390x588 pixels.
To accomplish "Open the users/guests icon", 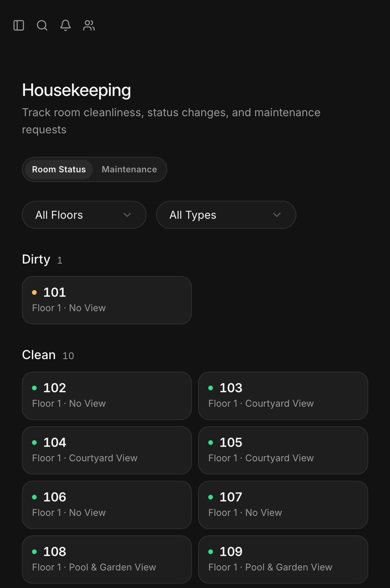I will point(89,25).
